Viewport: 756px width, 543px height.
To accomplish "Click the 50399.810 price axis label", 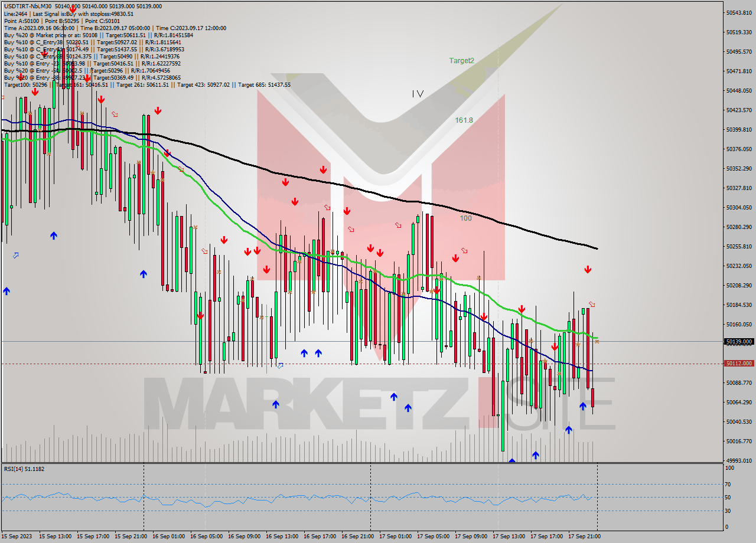I will [739, 129].
